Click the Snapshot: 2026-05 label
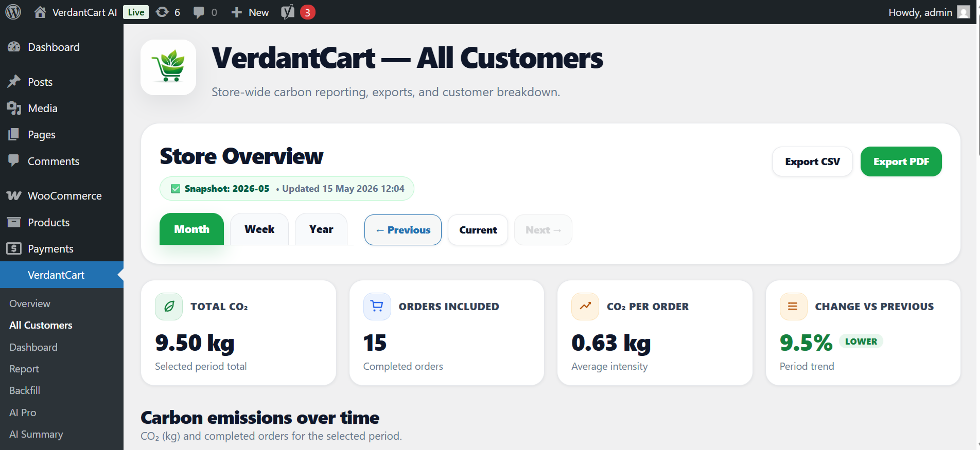 227,189
